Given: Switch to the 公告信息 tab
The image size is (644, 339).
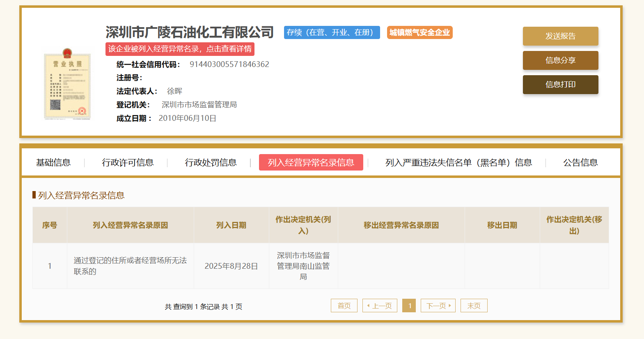Looking at the screenshot, I should coord(580,163).
